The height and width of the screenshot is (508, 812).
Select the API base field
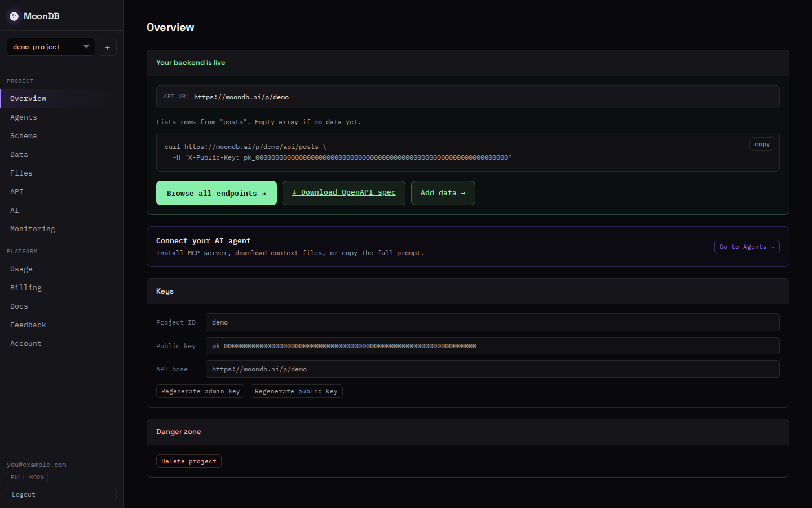point(493,369)
